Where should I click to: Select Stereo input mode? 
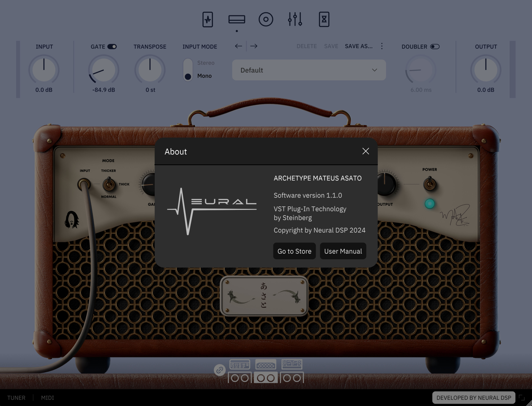pos(206,63)
